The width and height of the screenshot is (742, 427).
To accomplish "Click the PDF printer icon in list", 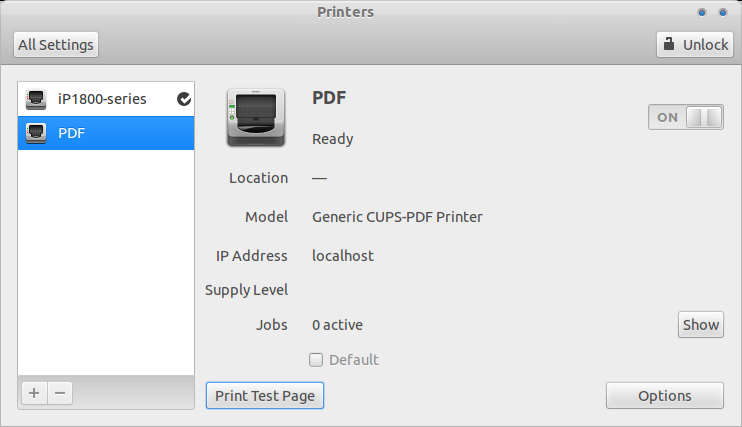I will click(x=36, y=133).
